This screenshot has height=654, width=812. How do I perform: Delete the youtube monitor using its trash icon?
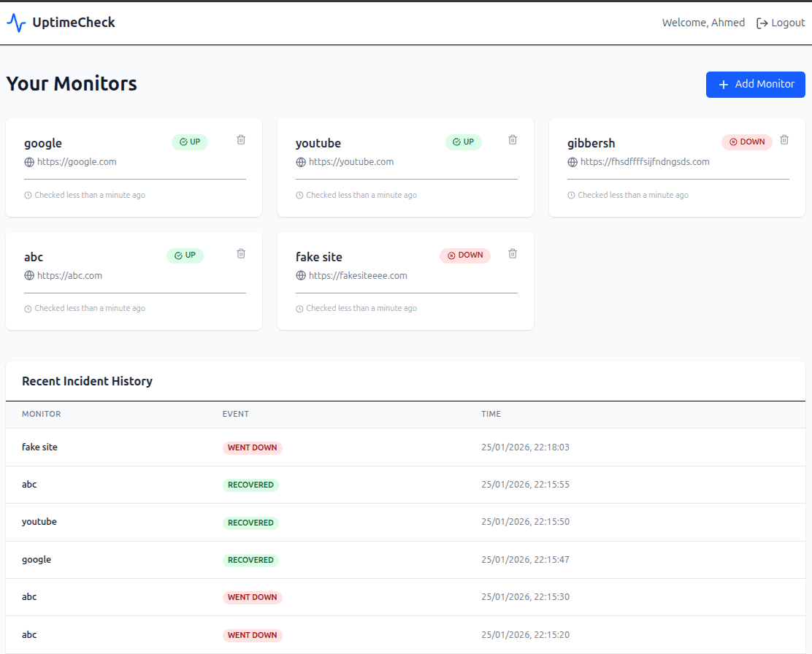click(x=513, y=139)
